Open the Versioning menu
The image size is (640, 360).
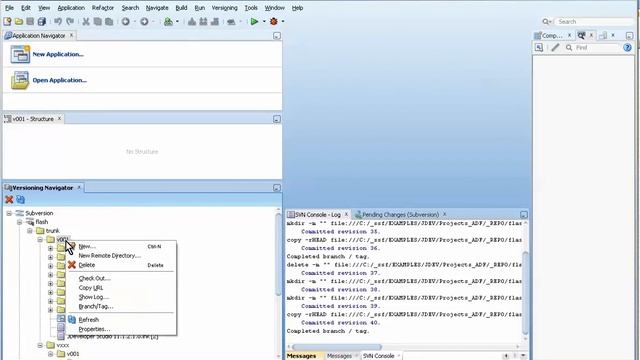(x=224, y=8)
